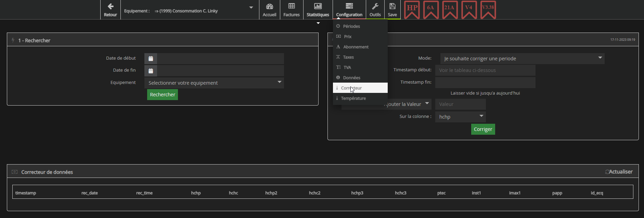Image resolution: width=644 pixels, height=218 pixels.
Task: Click the red 21A badge
Action: [450, 10]
